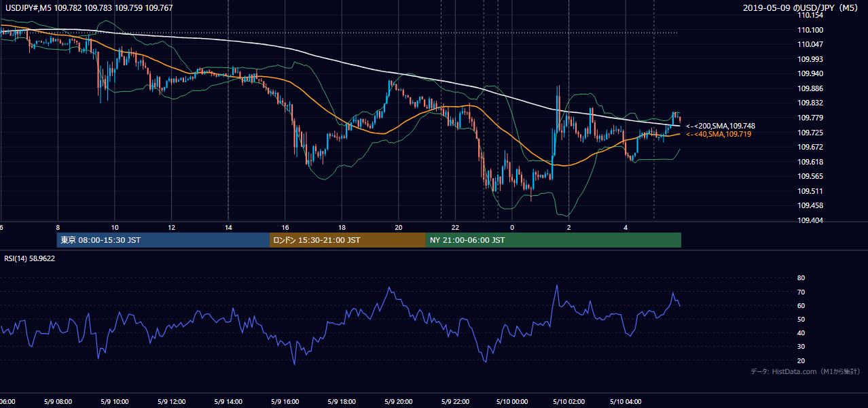The height and width of the screenshot is (408, 868).
Task: Click the 5/9 16:00 time axis label
Action: pyautogui.click(x=285, y=401)
